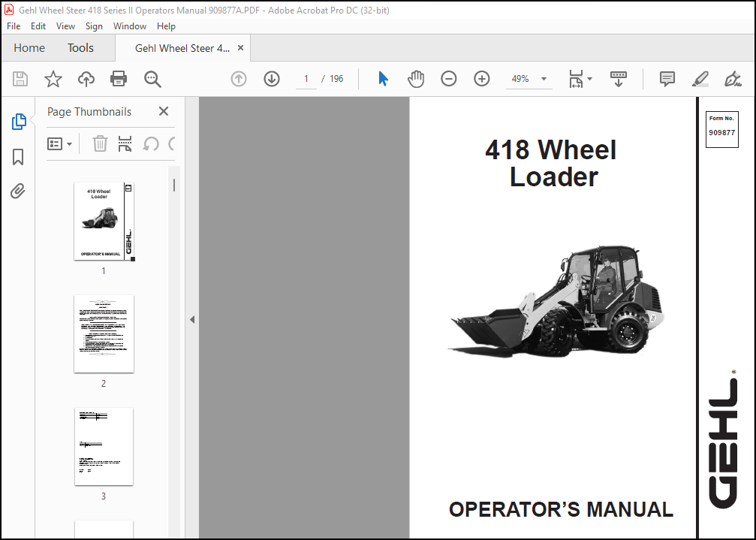The width and height of the screenshot is (756, 540).
Task: Click the OPERATOR'S MANUAL text
Action: coord(561,510)
